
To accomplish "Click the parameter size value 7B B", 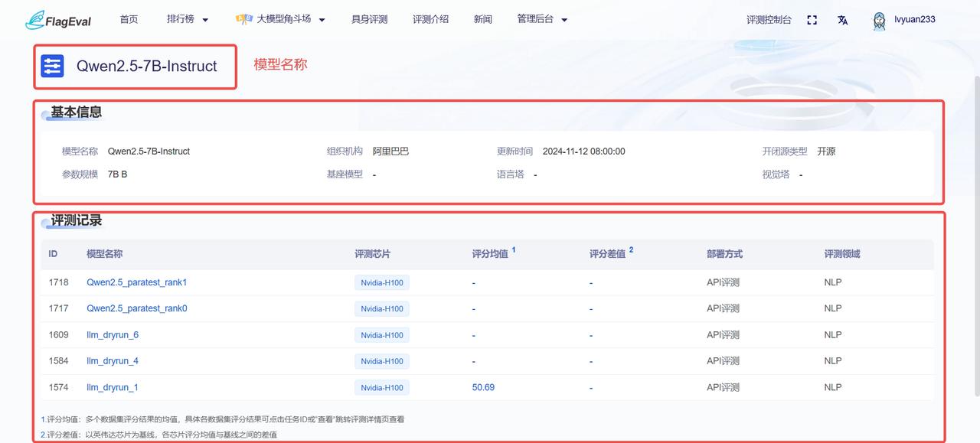I will (x=117, y=174).
